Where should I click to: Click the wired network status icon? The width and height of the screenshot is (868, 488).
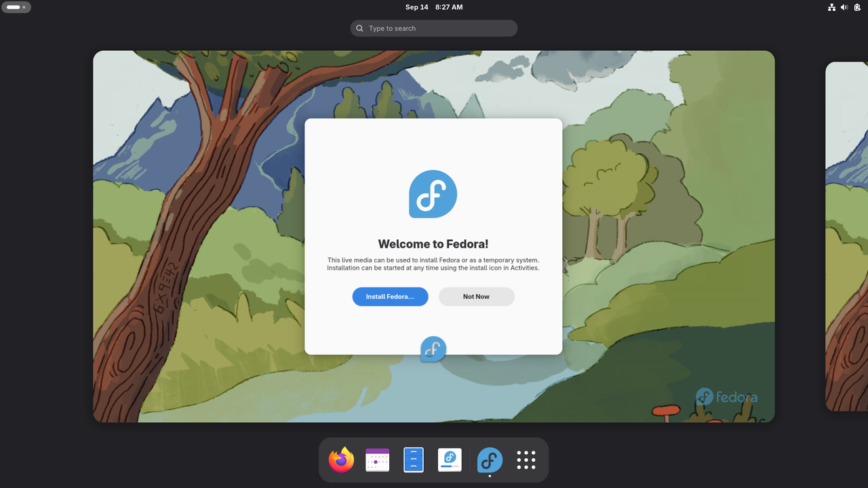[832, 7]
